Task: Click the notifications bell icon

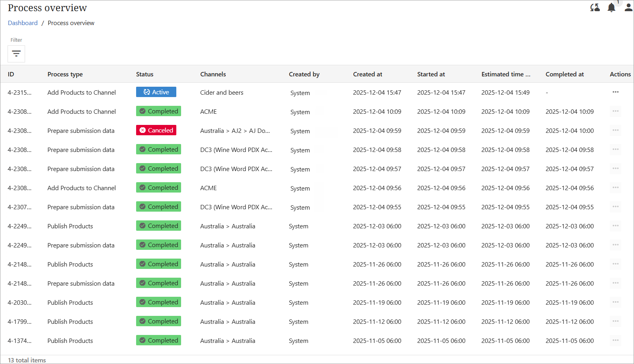Action: click(611, 8)
